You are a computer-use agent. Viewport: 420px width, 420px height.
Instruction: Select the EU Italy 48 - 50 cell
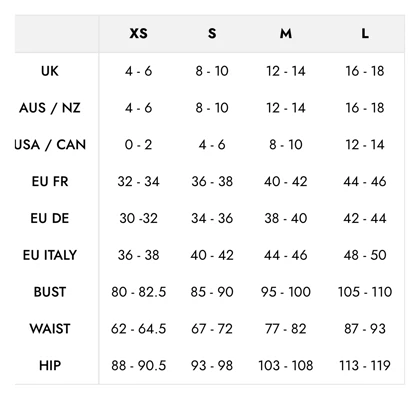[365, 255]
